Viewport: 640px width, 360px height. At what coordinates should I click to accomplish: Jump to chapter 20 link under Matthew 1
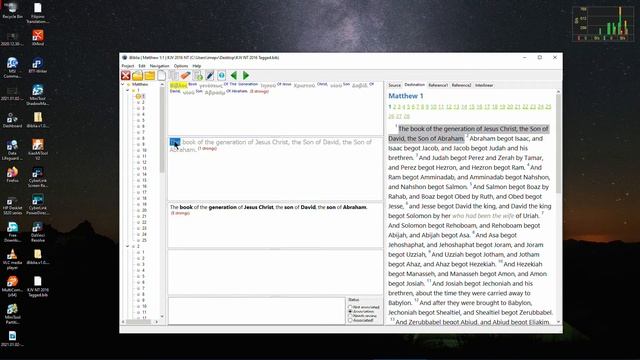pos(510,107)
